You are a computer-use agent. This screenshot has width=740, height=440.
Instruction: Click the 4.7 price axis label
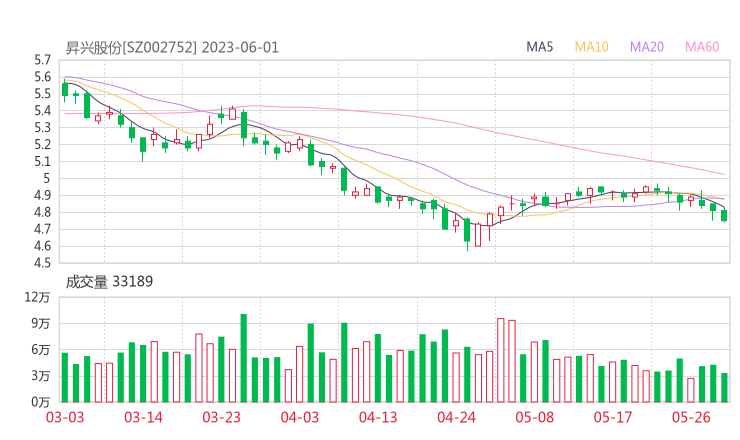tap(42, 229)
